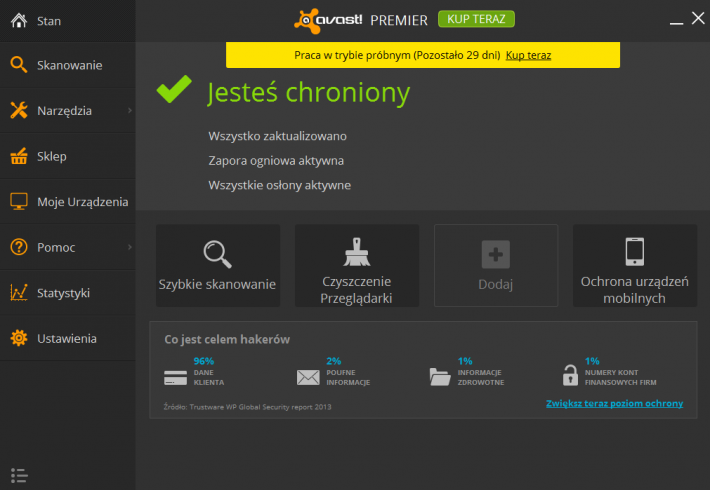
Task: Click 'Zapora ogniowa aktywna' status text
Action: click(276, 161)
